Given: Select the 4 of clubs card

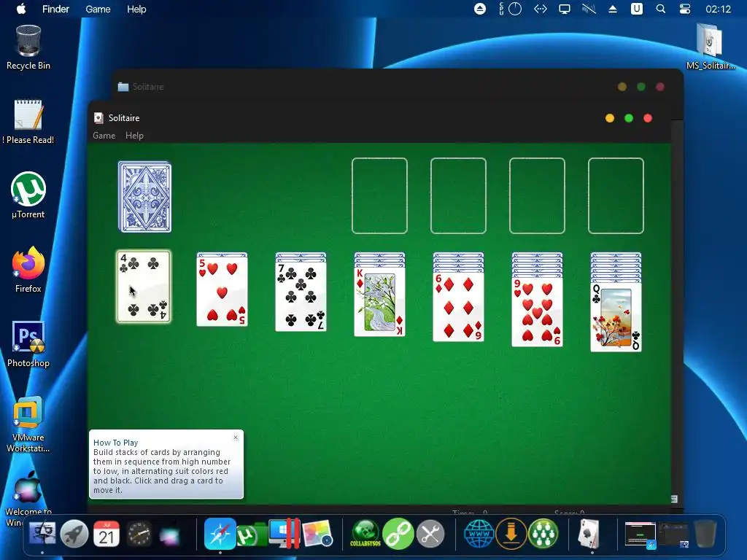Looking at the screenshot, I should point(144,286).
